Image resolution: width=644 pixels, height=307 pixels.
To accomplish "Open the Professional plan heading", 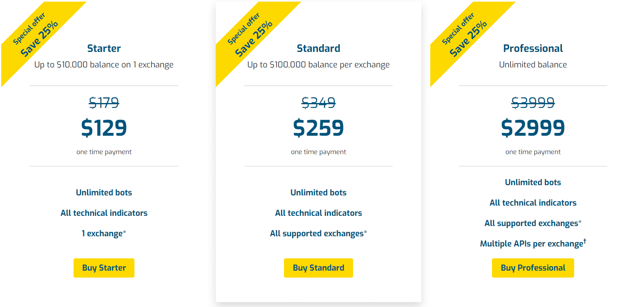I will coord(533,48).
